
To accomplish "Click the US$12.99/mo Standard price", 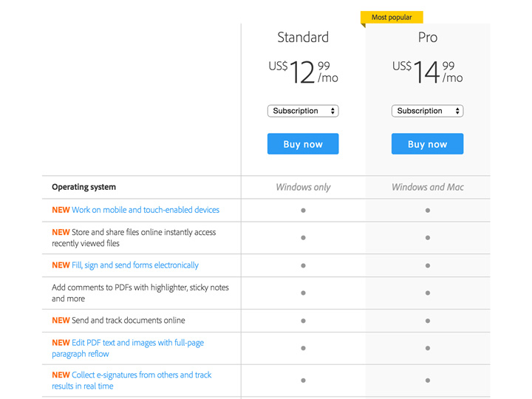I will pos(303,72).
